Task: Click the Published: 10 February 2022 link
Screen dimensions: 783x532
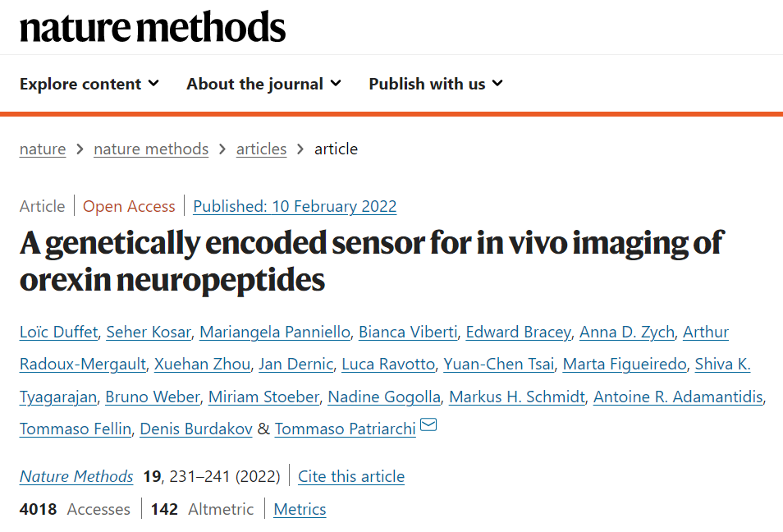Action: click(x=295, y=206)
